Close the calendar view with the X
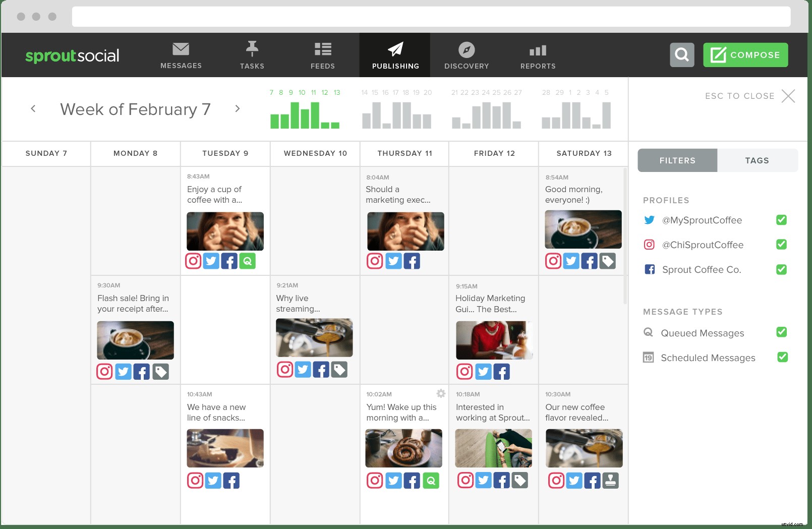 (788, 96)
